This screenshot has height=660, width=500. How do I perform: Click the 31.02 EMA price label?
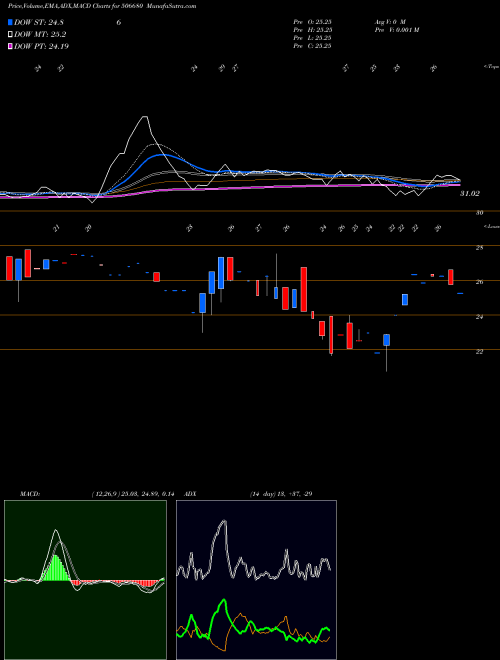(x=470, y=194)
